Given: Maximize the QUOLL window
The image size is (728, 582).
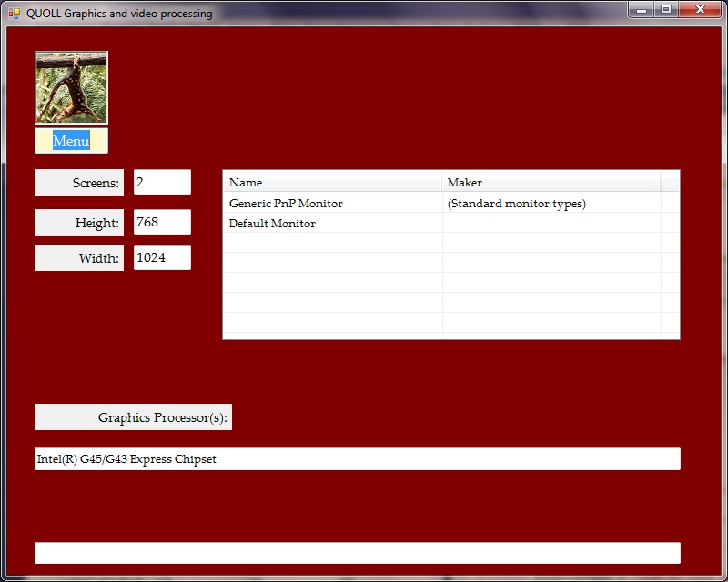Looking at the screenshot, I should [x=666, y=9].
